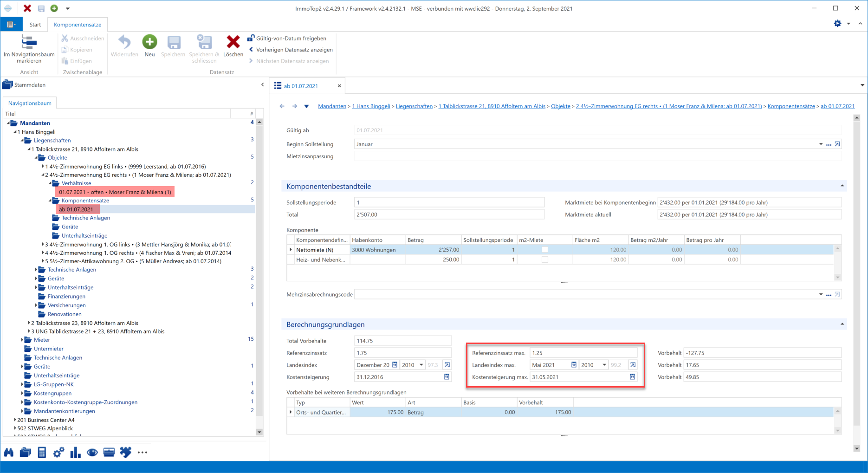The image size is (868, 473).
Task: Open '1 Hans Binggeli' breadcrumb link
Action: (371, 106)
